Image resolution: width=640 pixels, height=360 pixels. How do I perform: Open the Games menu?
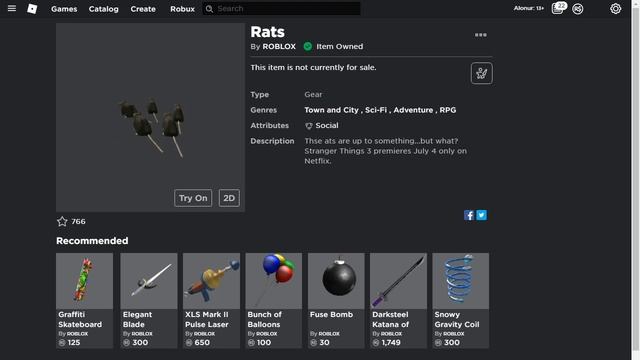[x=64, y=9]
